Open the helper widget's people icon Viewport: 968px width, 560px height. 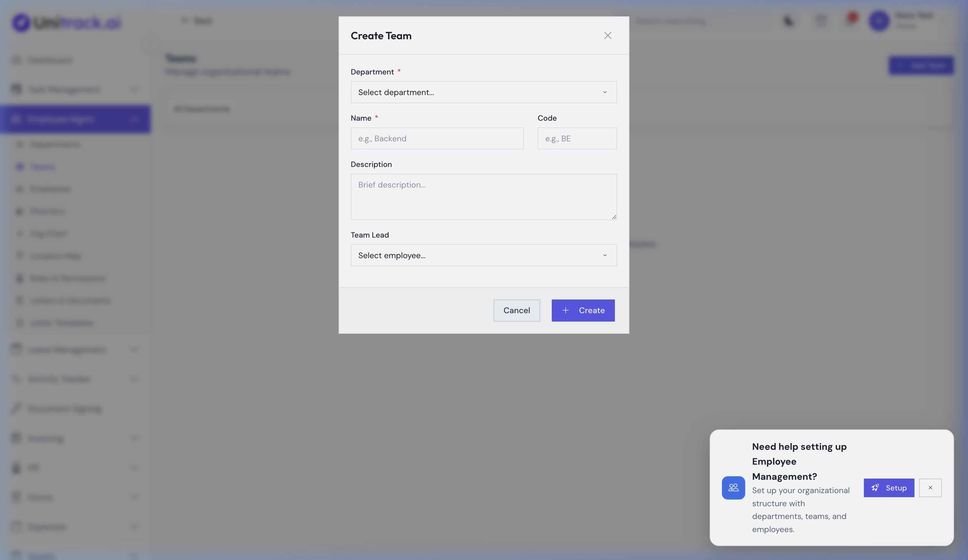(733, 488)
